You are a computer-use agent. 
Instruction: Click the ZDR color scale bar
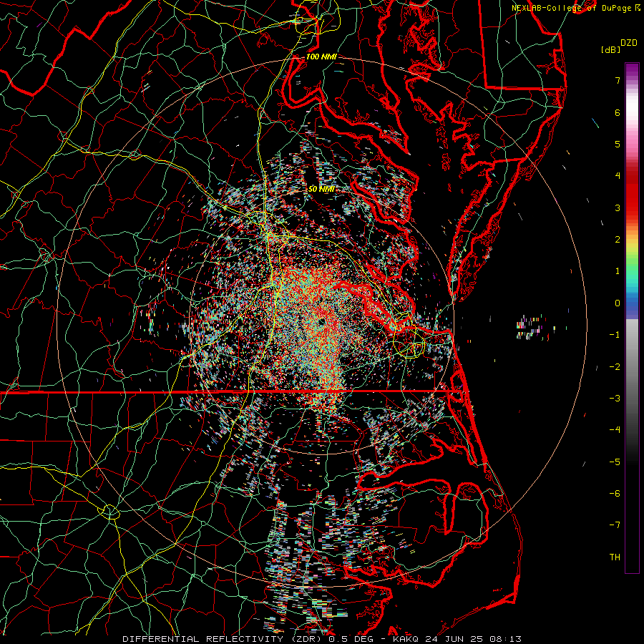pyautogui.click(x=632, y=318)
